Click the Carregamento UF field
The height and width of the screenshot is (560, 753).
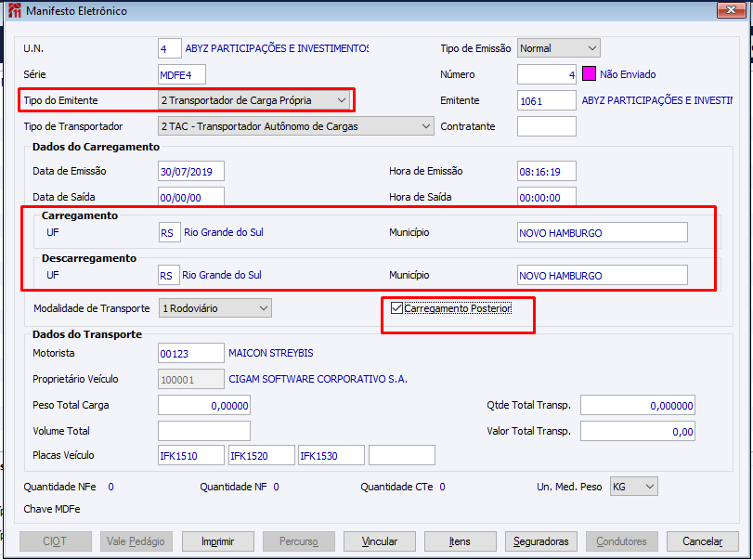(170, 232)
